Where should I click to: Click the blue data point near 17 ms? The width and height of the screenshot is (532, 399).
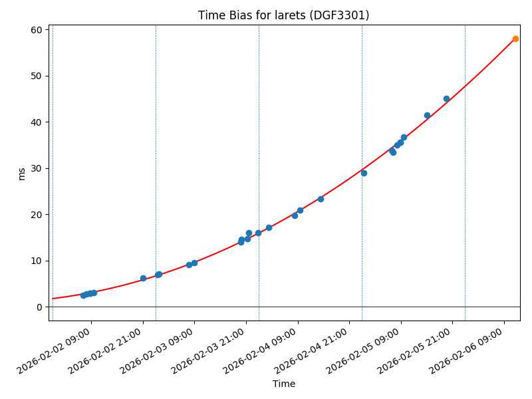[x=269, y=227]
